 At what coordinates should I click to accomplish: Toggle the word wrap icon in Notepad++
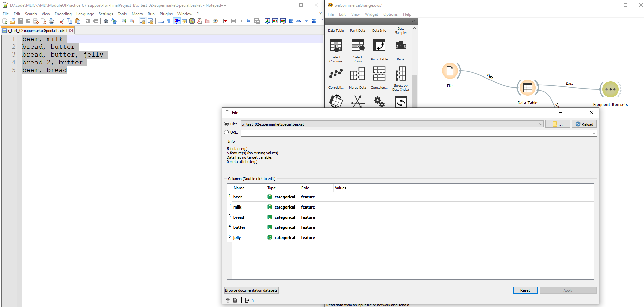161,21
